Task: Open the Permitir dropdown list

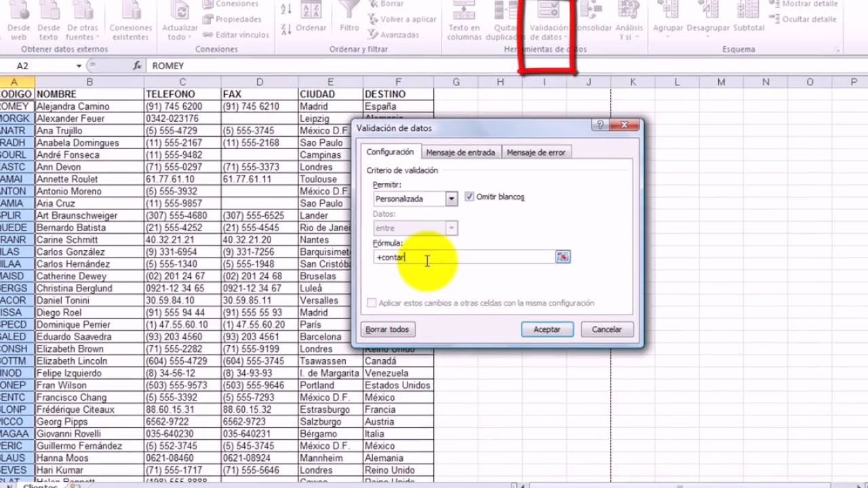Action: (x=452, y=199)
